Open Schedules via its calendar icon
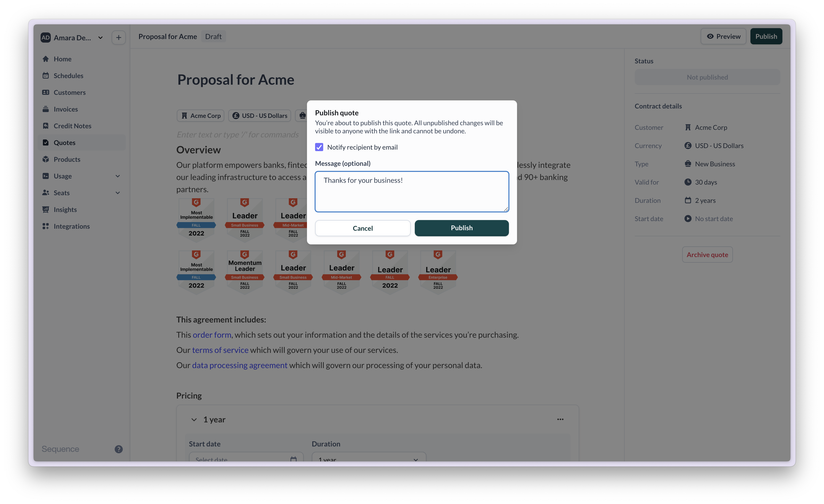Viewport: 824px width, 504px height. (x=46, y=76)
